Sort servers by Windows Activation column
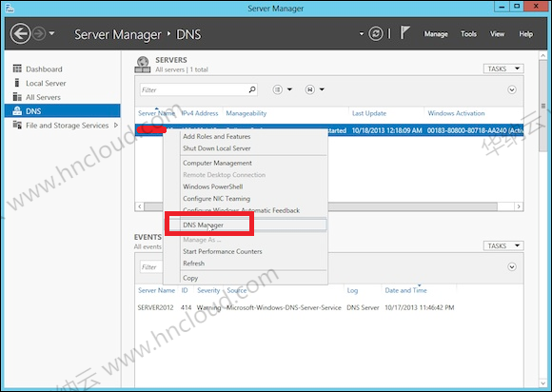Screen dimensions: 552x392 456,113
